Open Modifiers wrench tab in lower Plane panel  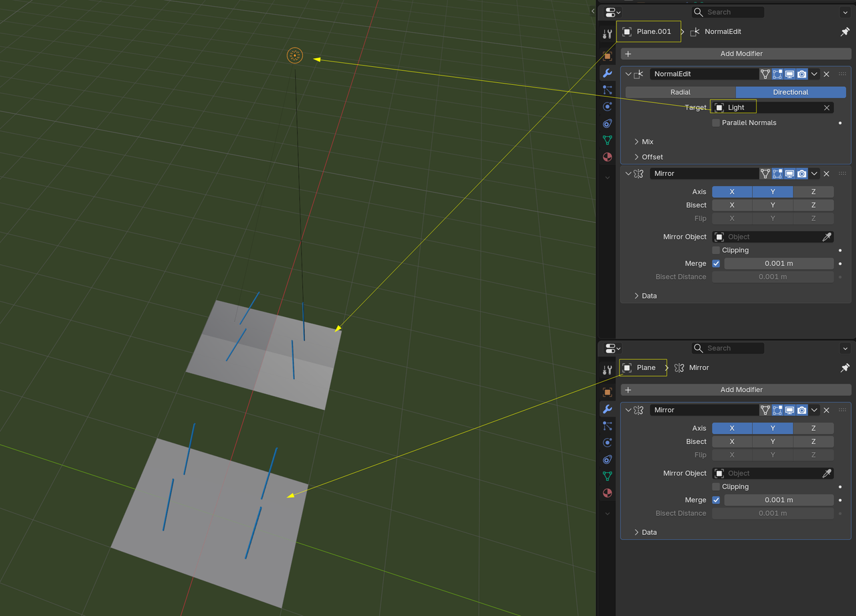607,409
